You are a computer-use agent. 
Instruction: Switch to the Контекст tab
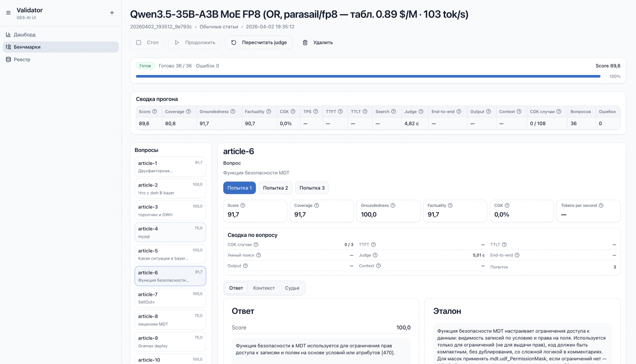264,288
